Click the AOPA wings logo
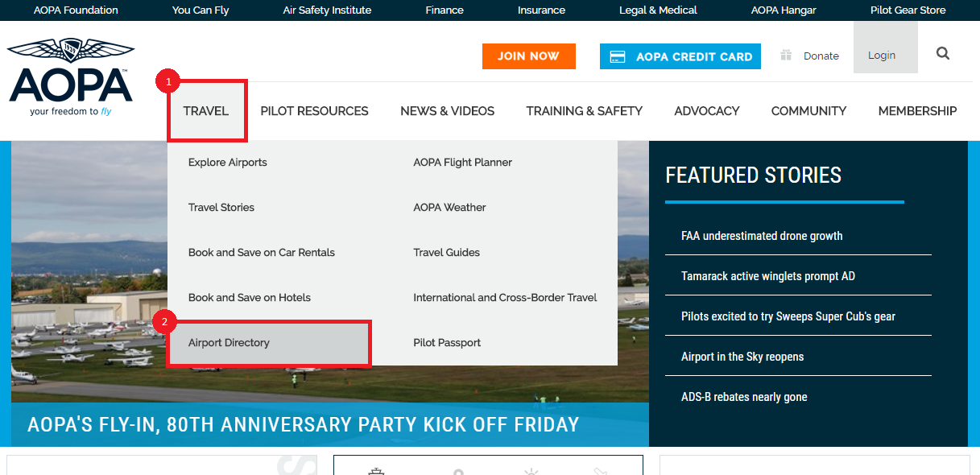 (70, 77)
